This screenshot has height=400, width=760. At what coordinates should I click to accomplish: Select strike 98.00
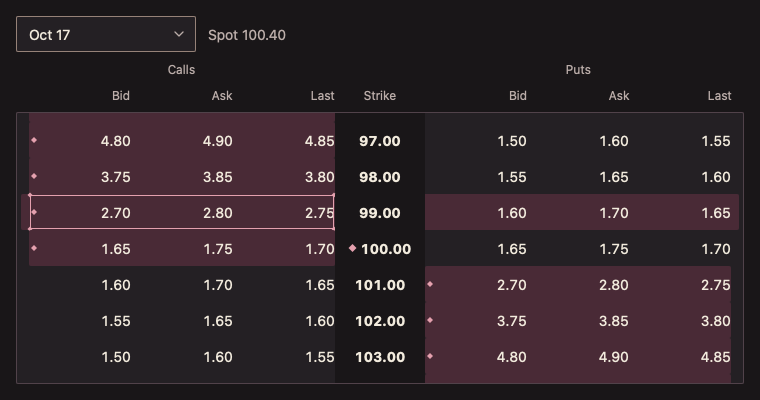[380, 177]
